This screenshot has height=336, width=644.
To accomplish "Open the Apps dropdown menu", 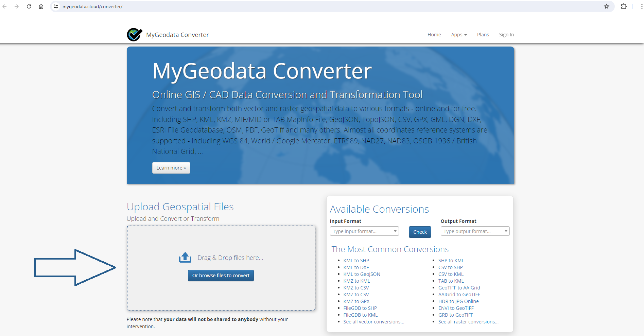I will (x=459, y=35).
